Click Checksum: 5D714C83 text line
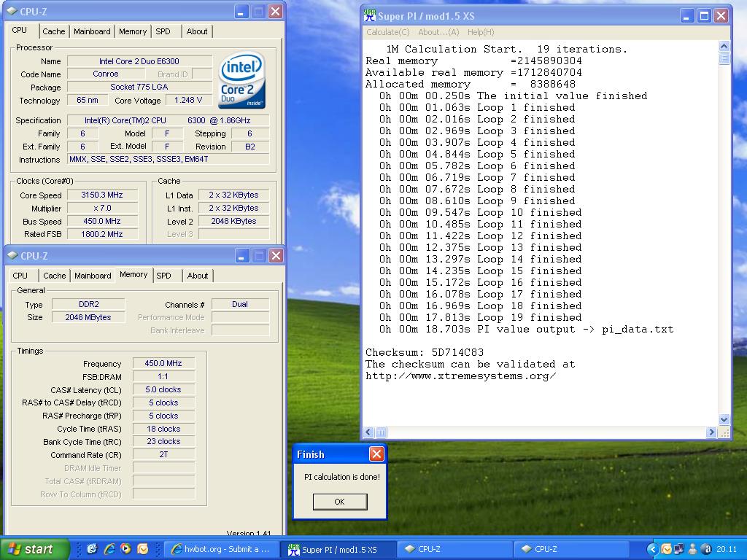 point(425,352)
